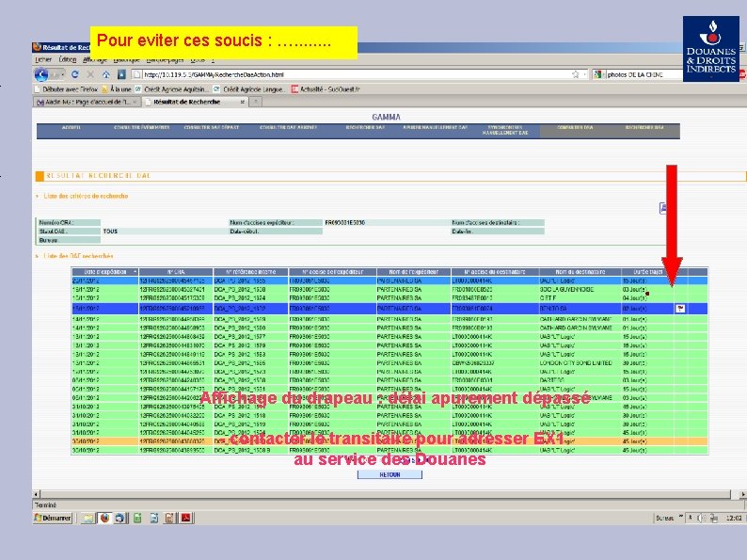Screen dimensions: 747x560
Task: Open 'Rechercher DSA' in GAMMA menu
Action: pos(644,128)
